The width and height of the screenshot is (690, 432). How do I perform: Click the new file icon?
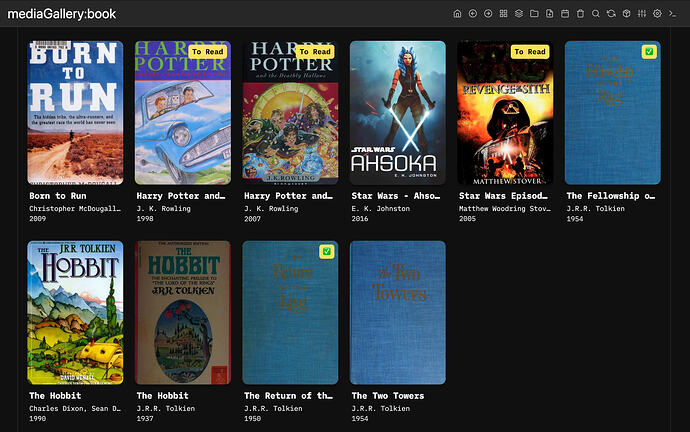(550, 14)
